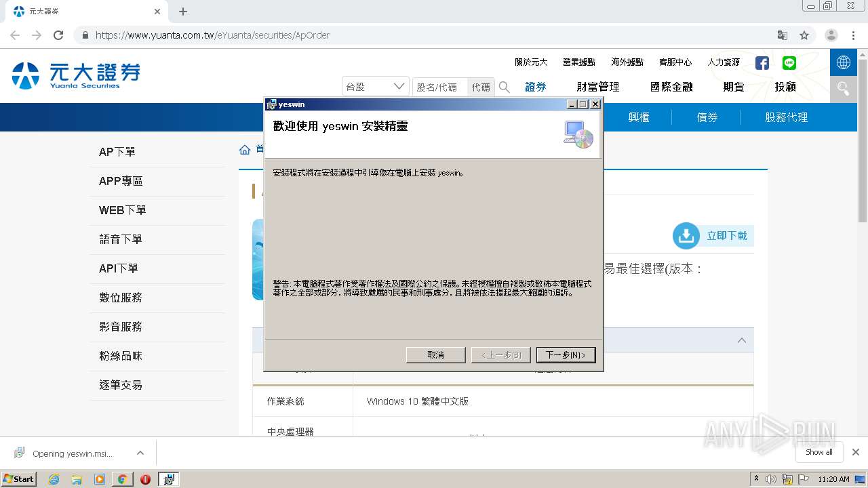The image size is (868, 488).
Task: Open the file explorer taskbar icon
Action: click(x=77, y=479)
